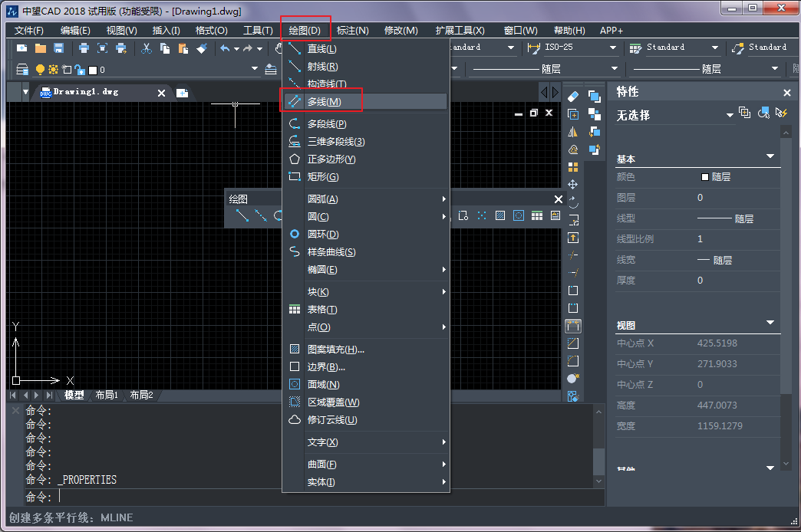
Task: Click the Save icon in the toolbar
Action: pos(58,48)
